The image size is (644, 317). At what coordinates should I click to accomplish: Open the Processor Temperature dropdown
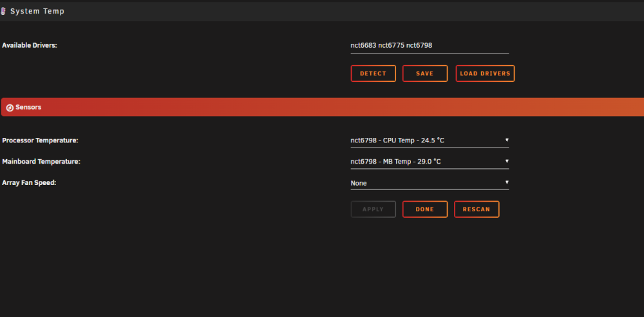tap(430, 140)
